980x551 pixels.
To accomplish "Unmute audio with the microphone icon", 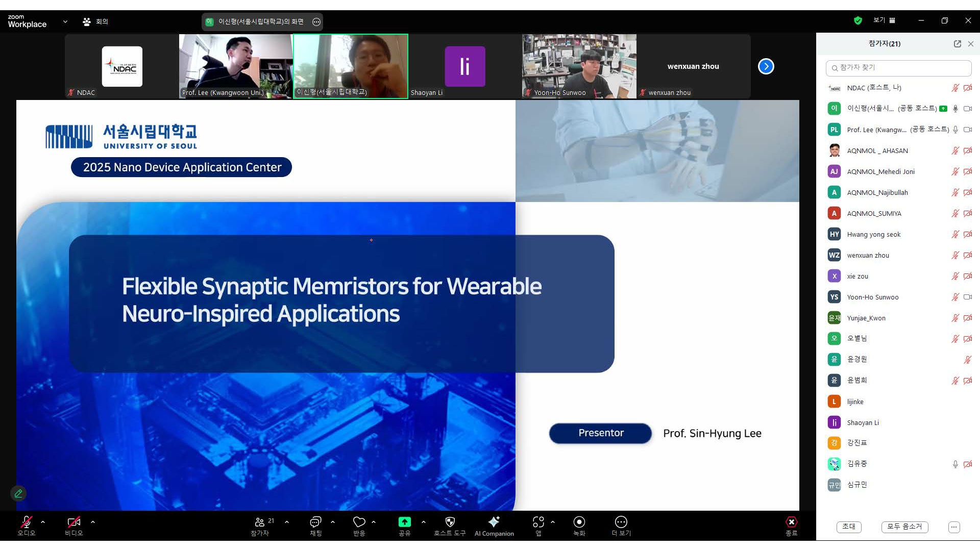I will pos(26,522).
